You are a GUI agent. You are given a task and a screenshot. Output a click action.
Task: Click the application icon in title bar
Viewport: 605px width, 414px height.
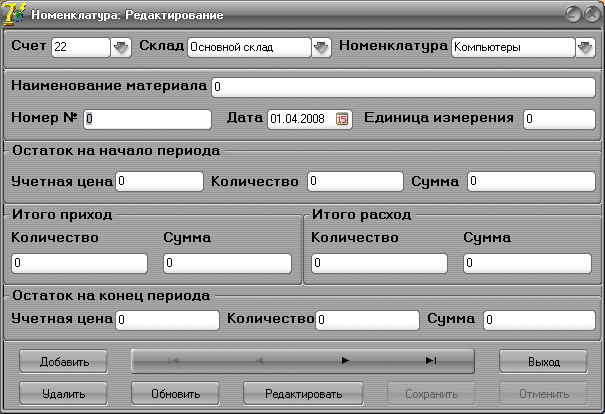pyautogui.click(x=14, y=15)
